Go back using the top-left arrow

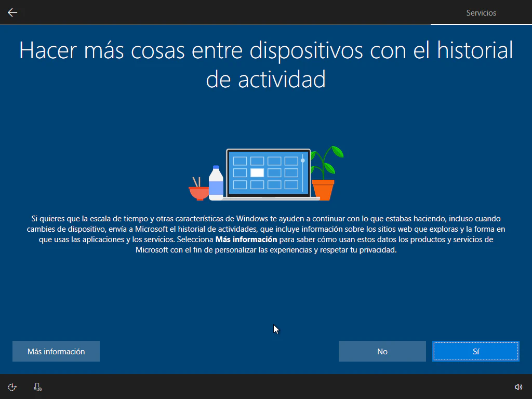tap(12, 12)
